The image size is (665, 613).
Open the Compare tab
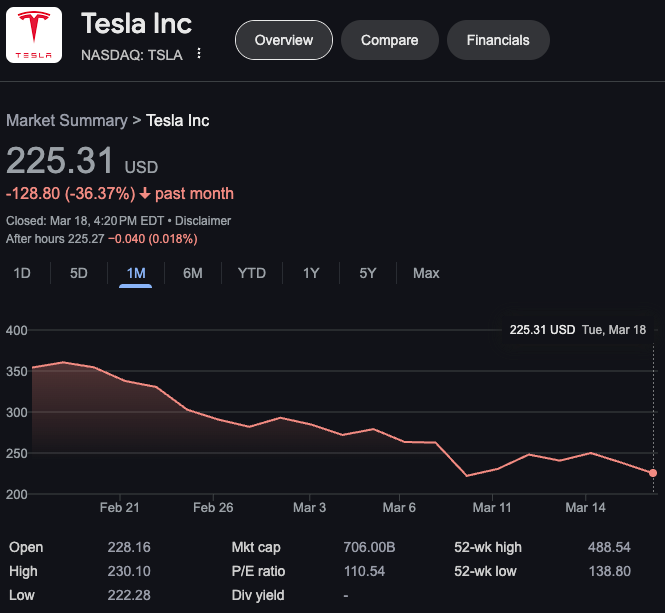click(x=389, y=40)
